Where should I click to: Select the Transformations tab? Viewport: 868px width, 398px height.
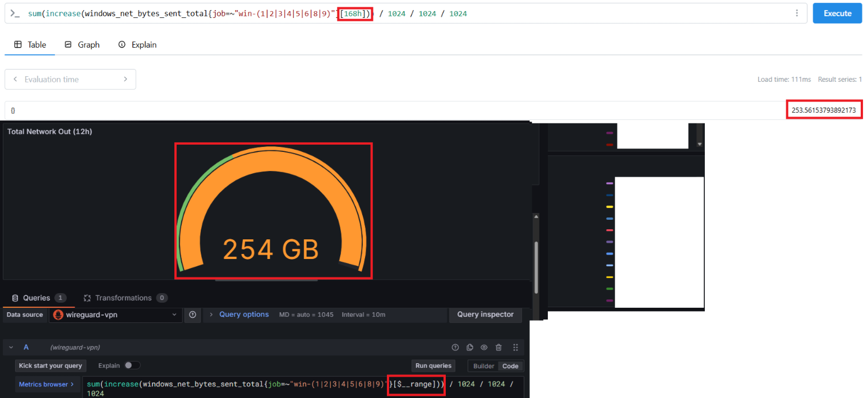125,298
